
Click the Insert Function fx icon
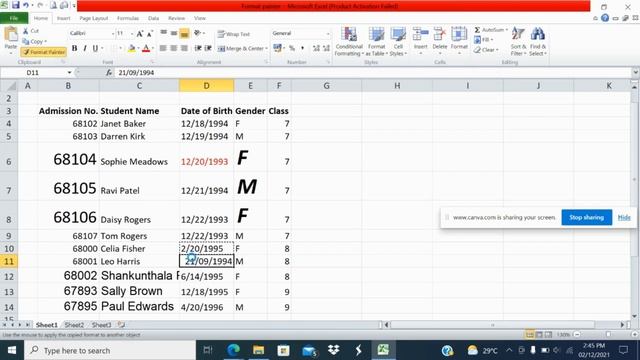pyautogui.click(x=109, y=73)
